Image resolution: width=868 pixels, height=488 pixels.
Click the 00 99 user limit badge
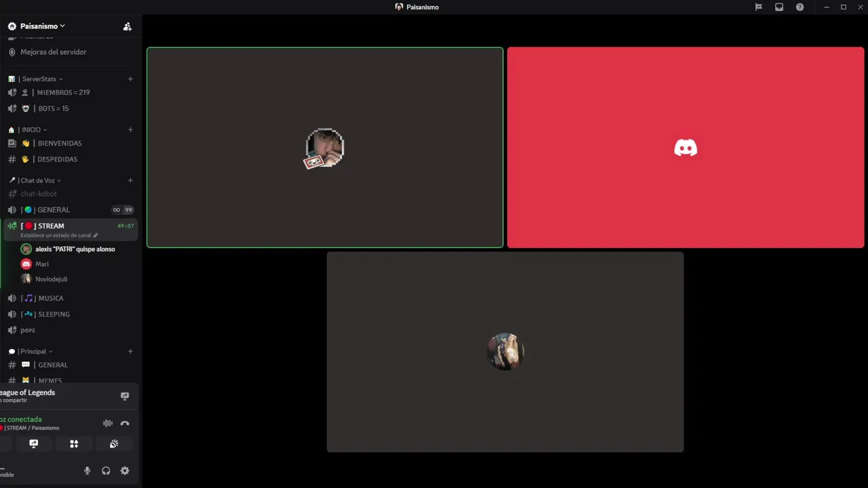pyautogui.click(x=123, y=210)
